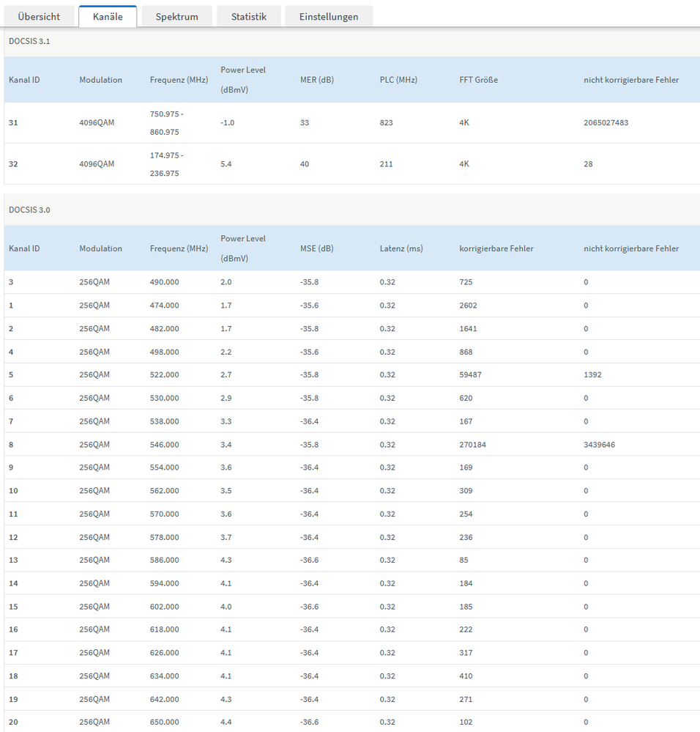Image resolution: width=700 pixels, height=732 pixels.
Task: Click correctable errors value 59487
Action: pyautogui.click(x=470, y=374)
